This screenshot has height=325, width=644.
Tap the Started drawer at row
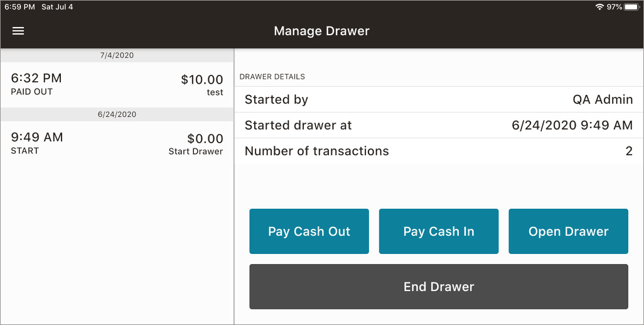(x=439, y=125)
